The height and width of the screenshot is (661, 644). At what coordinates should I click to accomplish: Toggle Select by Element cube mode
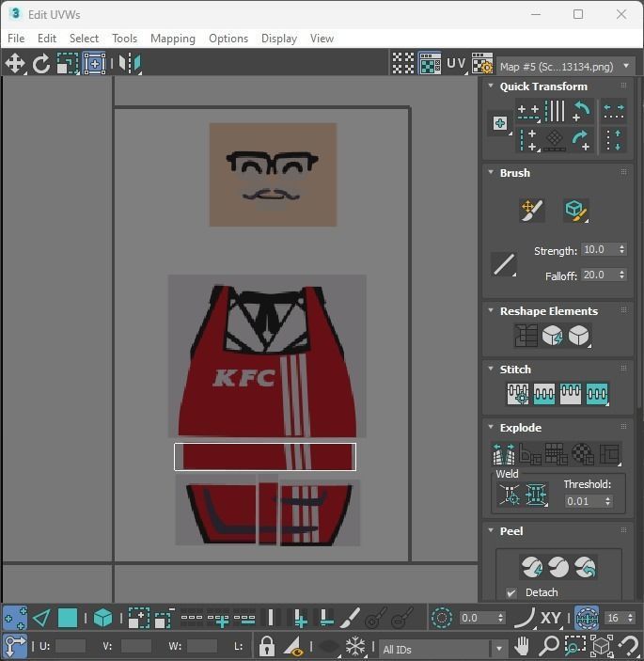point(102,619)
